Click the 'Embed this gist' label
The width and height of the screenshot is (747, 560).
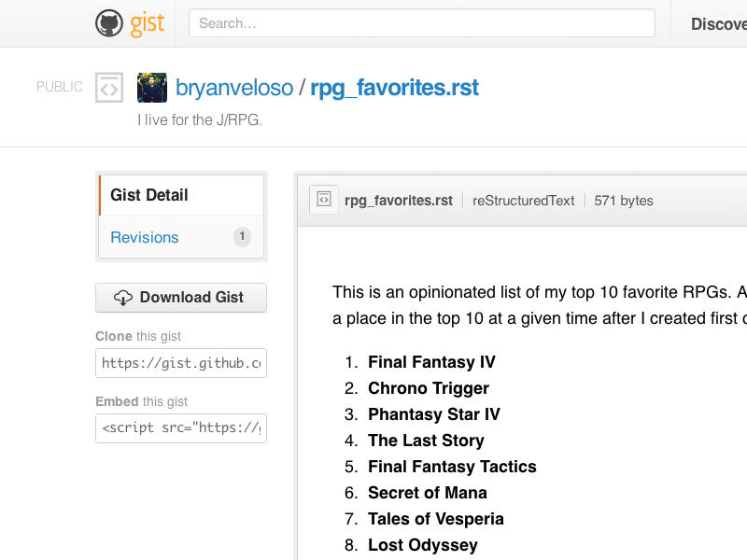click(142, 401)
